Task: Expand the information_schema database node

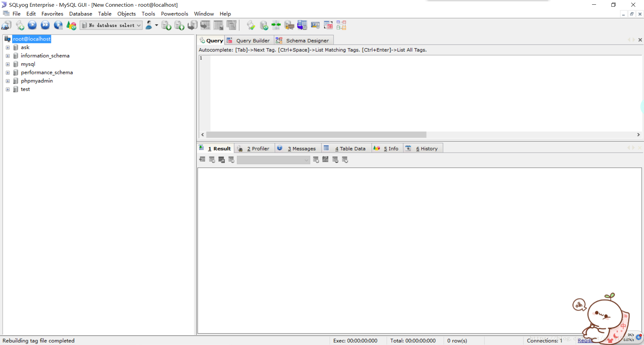Action: tap(8, 56)
